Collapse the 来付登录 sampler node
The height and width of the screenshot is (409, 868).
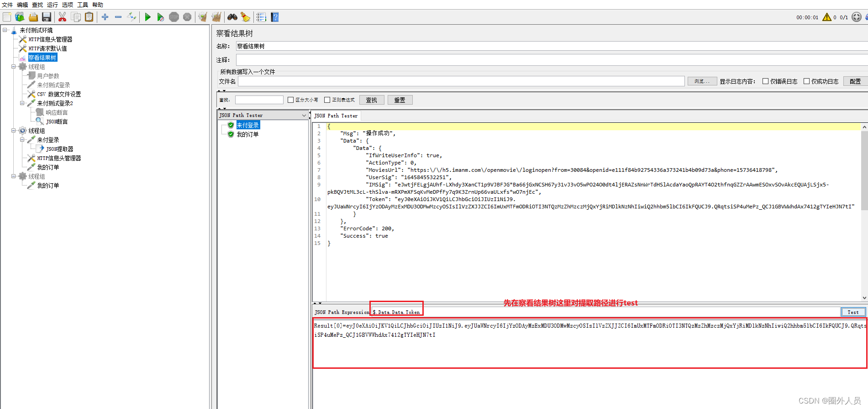[x=22, y=140]
